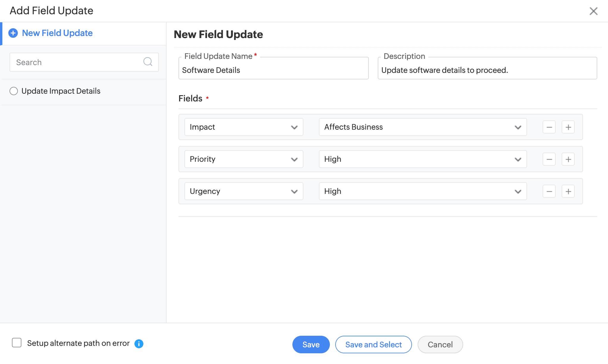Open the Urgency field dropdown

pyautogui.click(x=244, y=192)
